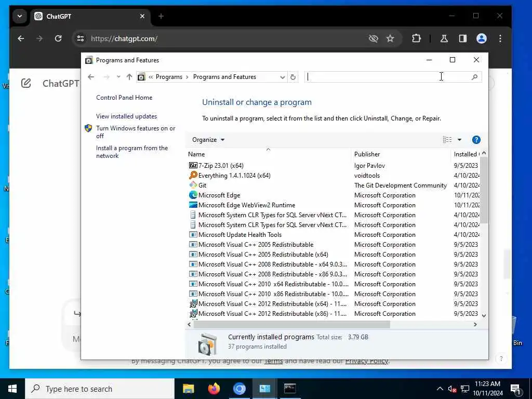Viewport: 532px width, 399px height.
Task: Show hidden system tray icons
Action: pos(440,389)
